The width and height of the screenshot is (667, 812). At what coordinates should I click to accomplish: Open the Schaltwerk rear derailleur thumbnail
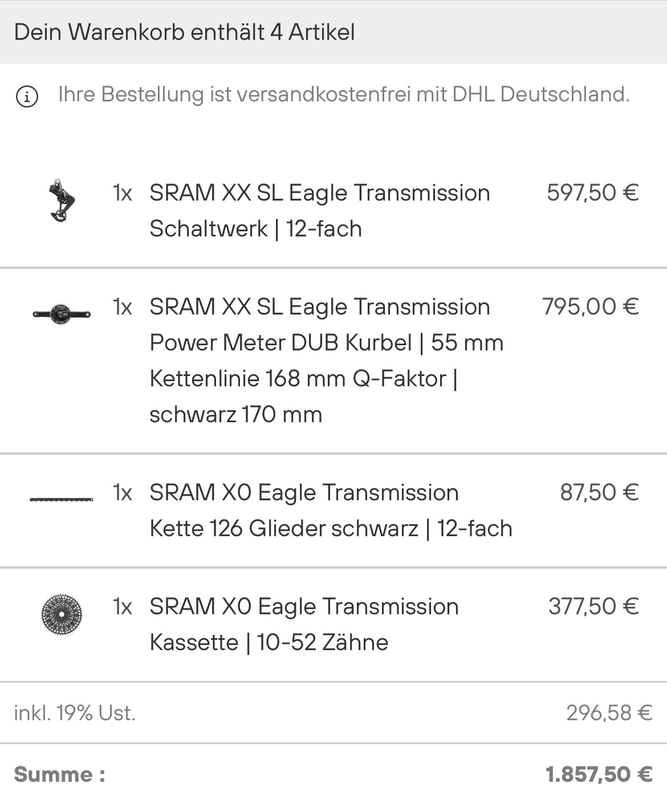pos(61,201)
